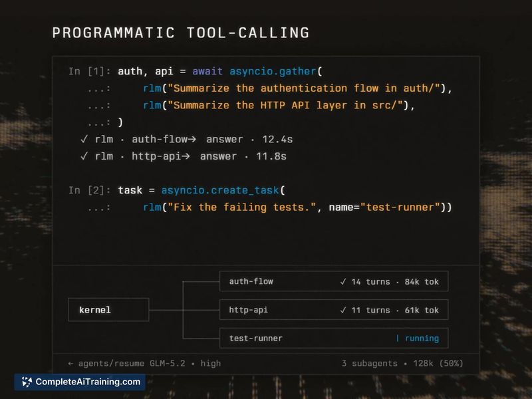Click the checkmark in auth-flow subagent row
Screen dimensions: 532x399
click(343, 281)
